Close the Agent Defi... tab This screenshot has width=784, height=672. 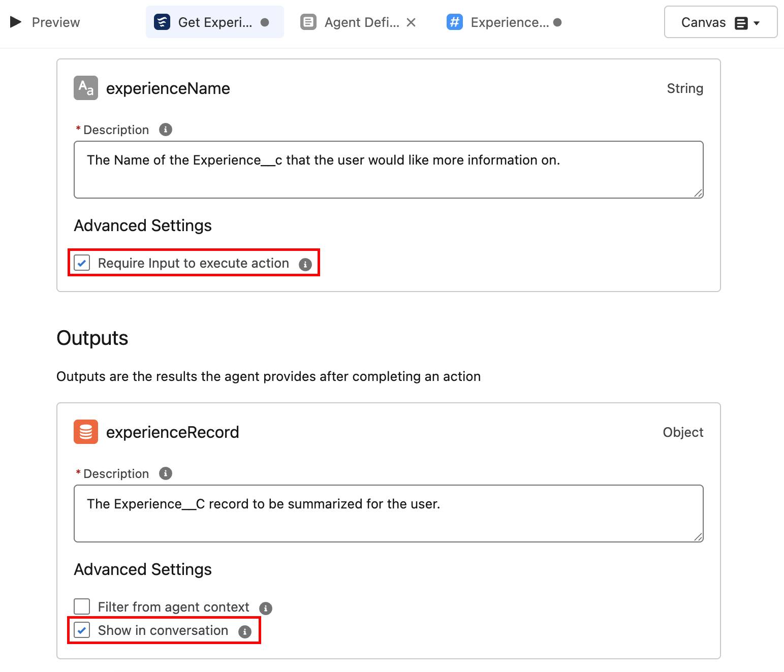[411, 22]
